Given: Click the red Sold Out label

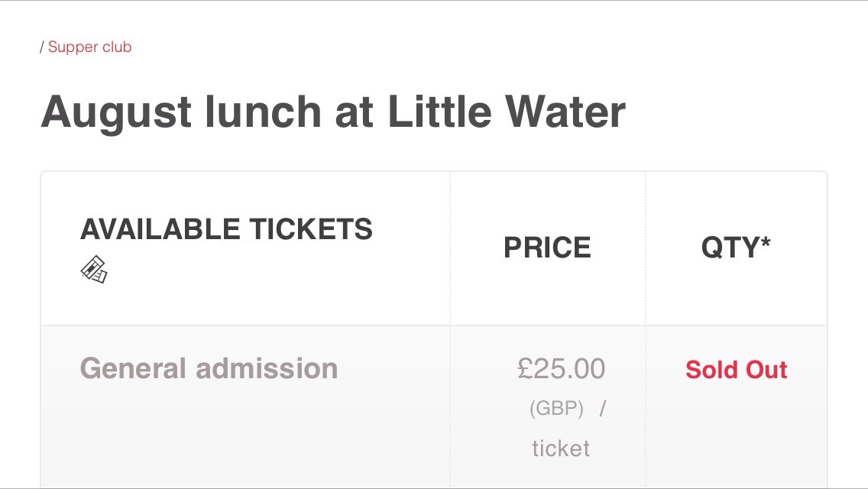Looking at the screenshot, I should (737, 370).
